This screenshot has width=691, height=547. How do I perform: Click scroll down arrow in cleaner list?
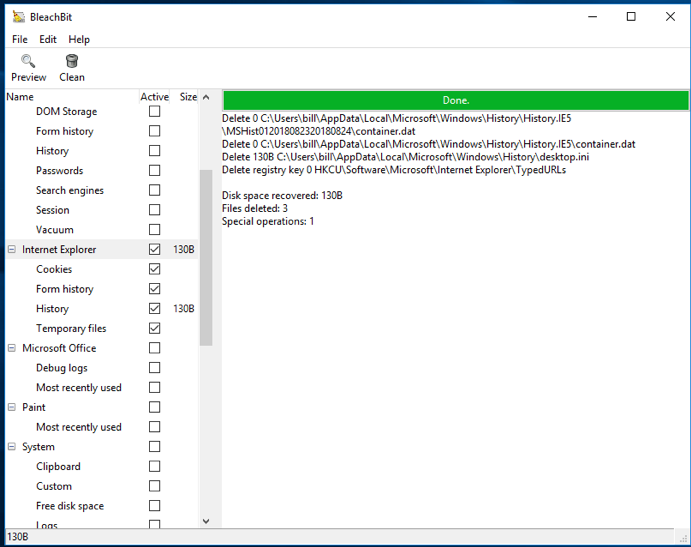pyautogui.click(x=206, y=521)
